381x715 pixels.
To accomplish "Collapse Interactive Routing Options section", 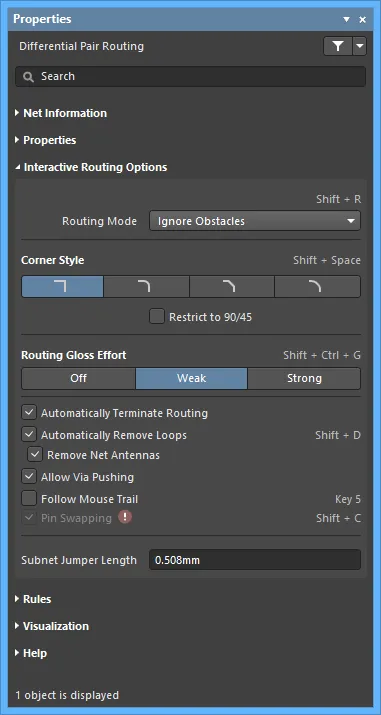I will 91,167.
